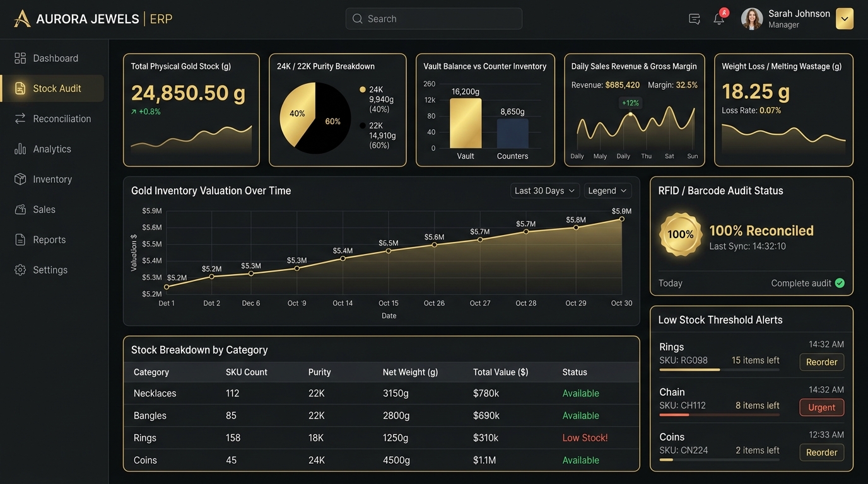Screen dimensions: 868x484
Task: Click the gold Vault bar in chart
Action: (466, 123)
